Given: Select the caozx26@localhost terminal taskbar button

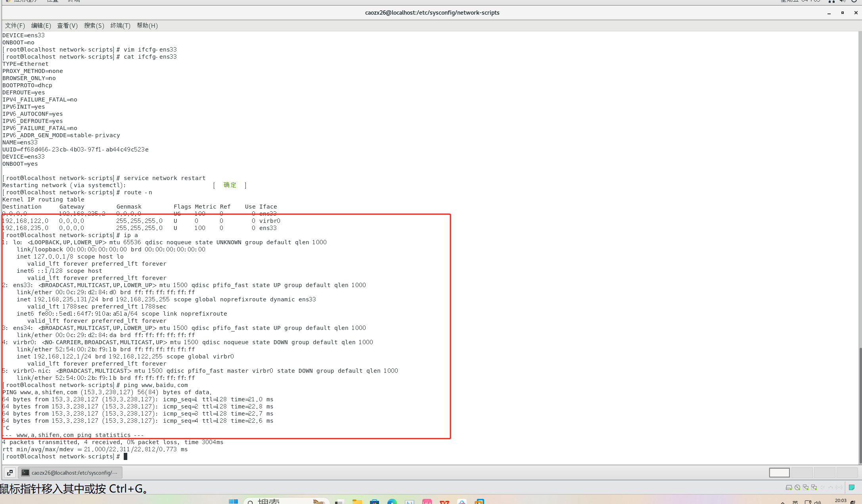Looking at the screenshot, I should tap(71, 472).
